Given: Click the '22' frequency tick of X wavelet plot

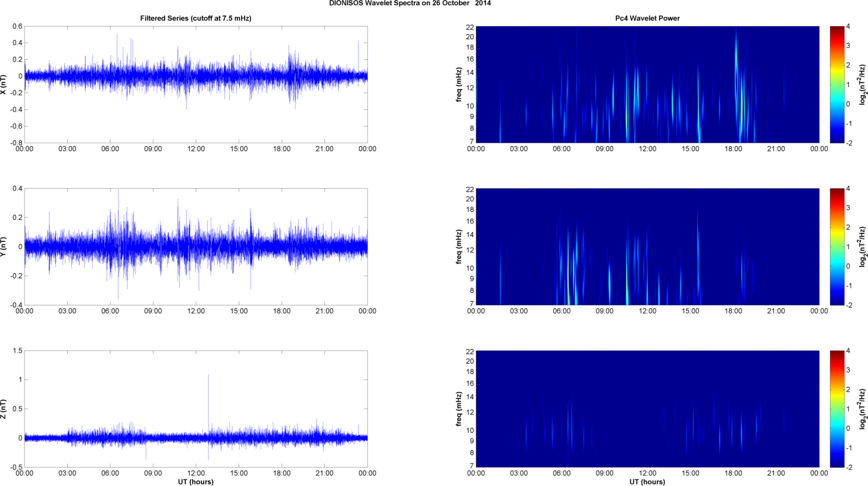Looking at the screenshot, I should tap(470, 27).
